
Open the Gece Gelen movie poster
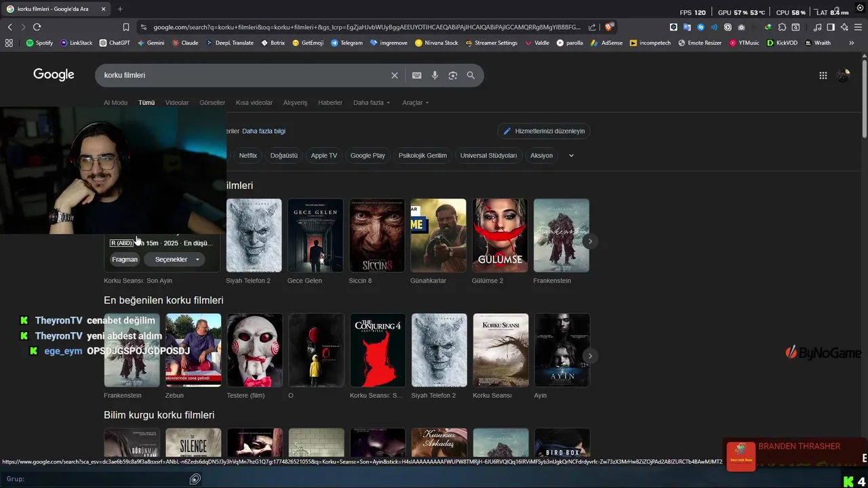[x=315, y=235]
